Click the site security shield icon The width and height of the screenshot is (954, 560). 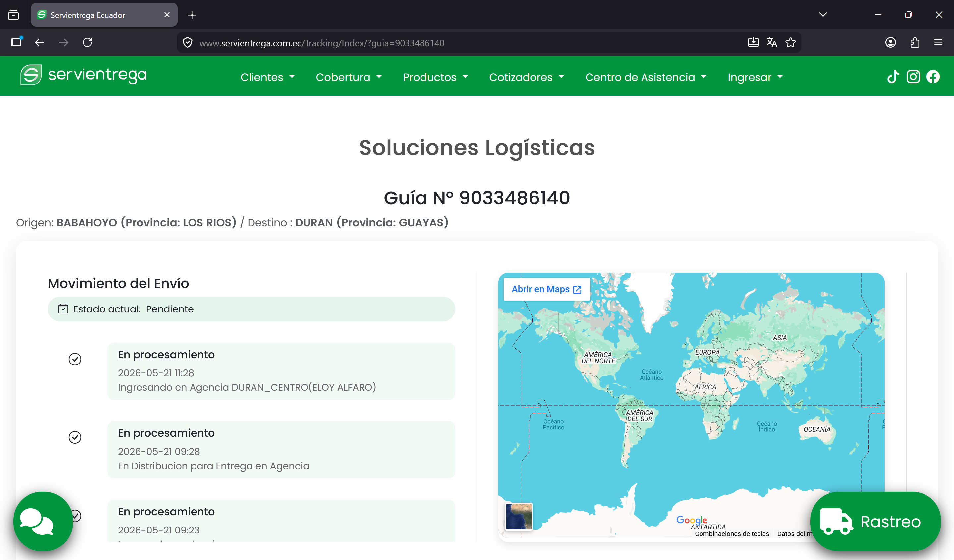pyautogui.click(x=188, y=43)
